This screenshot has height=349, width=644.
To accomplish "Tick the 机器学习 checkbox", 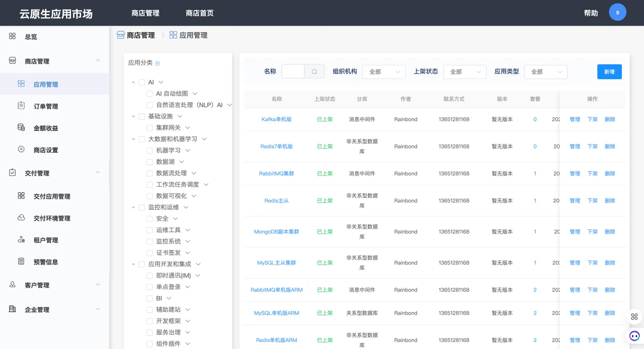I will click(149, 150).
